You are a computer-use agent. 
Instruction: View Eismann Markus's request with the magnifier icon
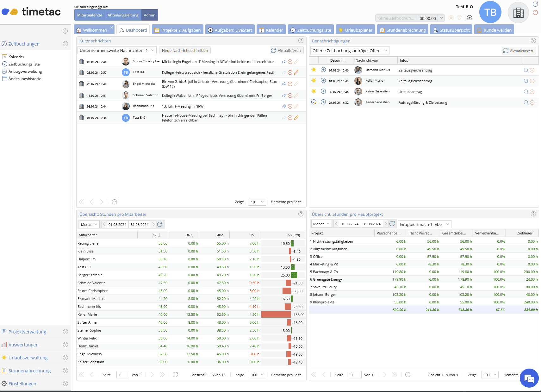526,70
